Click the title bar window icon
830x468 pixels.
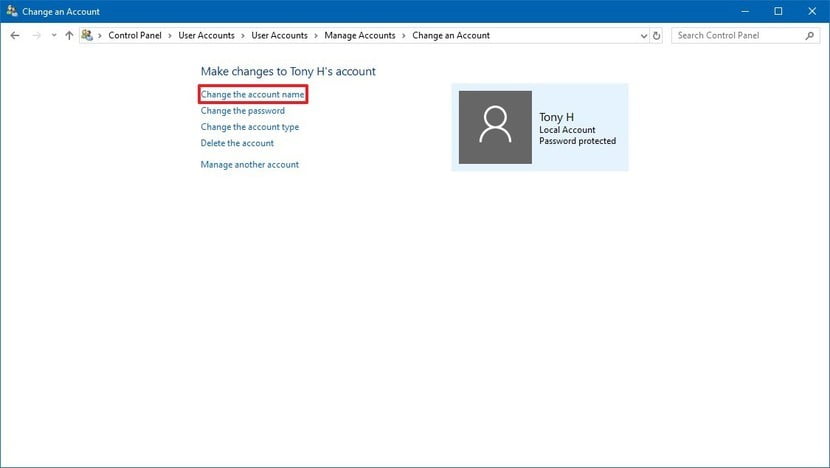point(12,11)
